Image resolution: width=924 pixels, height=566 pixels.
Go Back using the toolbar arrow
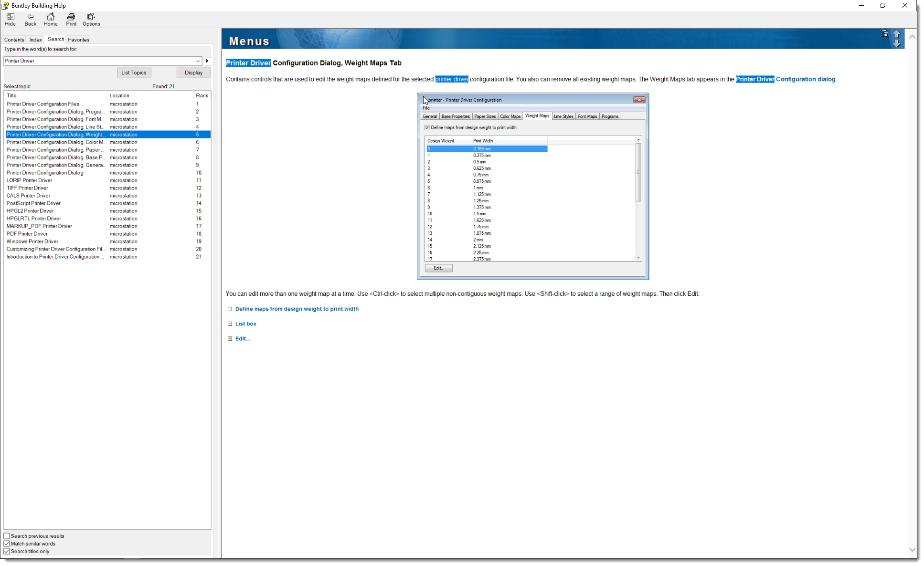30,20
